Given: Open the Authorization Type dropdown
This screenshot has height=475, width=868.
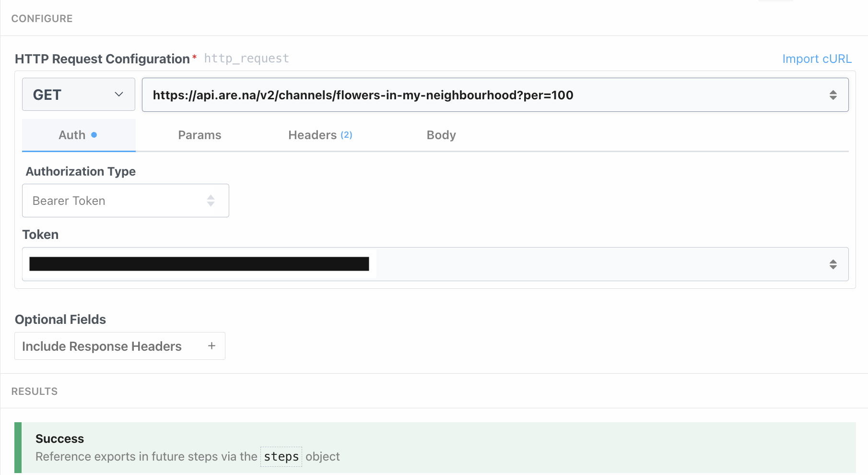Looking at the screenshot, I should click(125, 201).
